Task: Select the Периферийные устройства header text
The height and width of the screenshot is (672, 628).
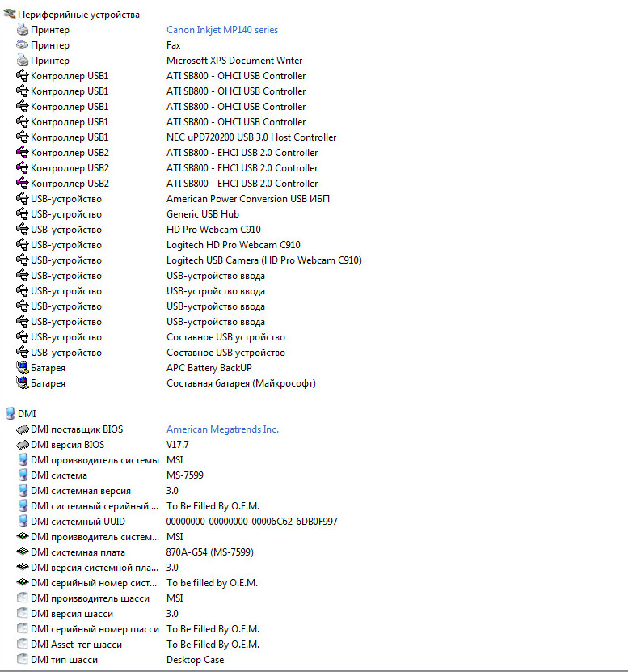Action: click(x=78, y=15)
